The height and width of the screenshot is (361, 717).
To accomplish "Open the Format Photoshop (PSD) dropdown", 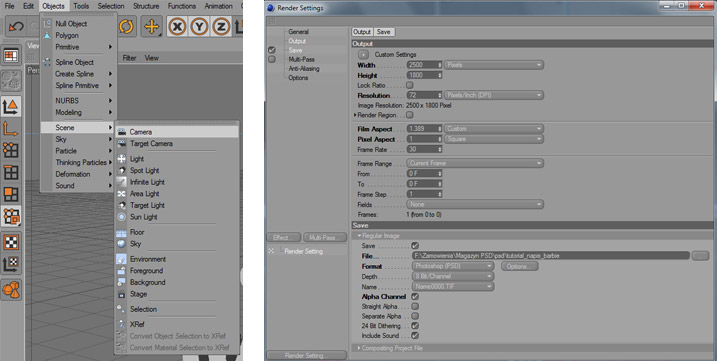I will tap(453, 266).
